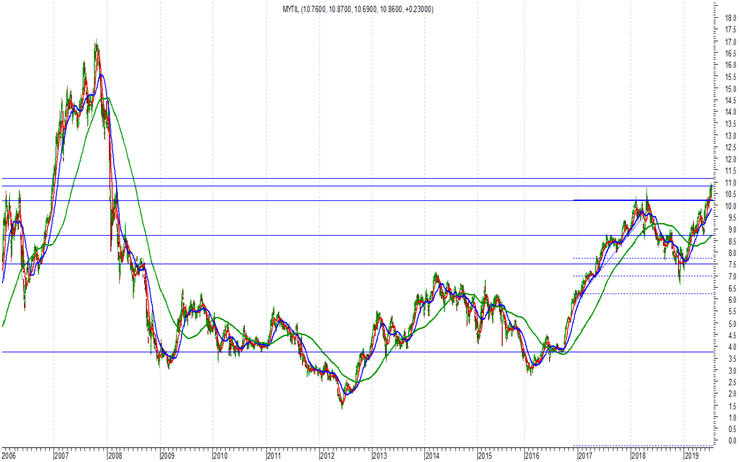Click the 12.5 price axis label
This screenshot has height=462, width=740.
pyautogui.click(x=731, y=148)
